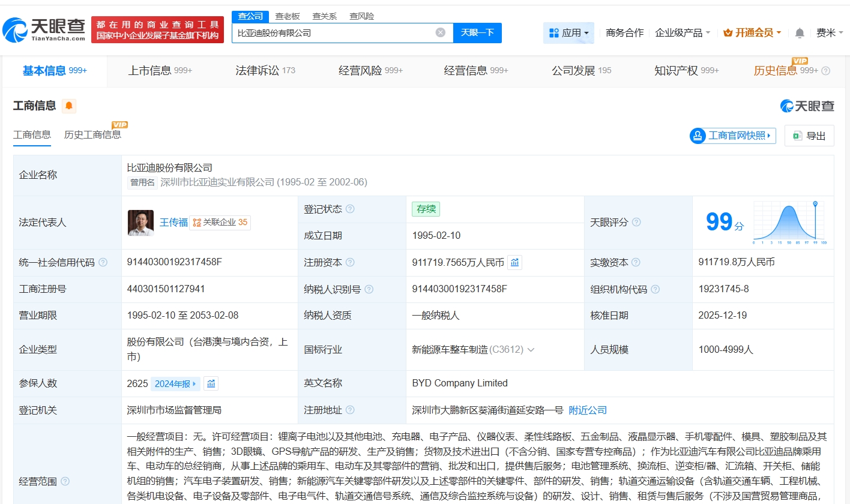Image resolution: width=850 pixels, height=504 pixels.
Task: Click 存续 status tag
Action: coord(426,209)
